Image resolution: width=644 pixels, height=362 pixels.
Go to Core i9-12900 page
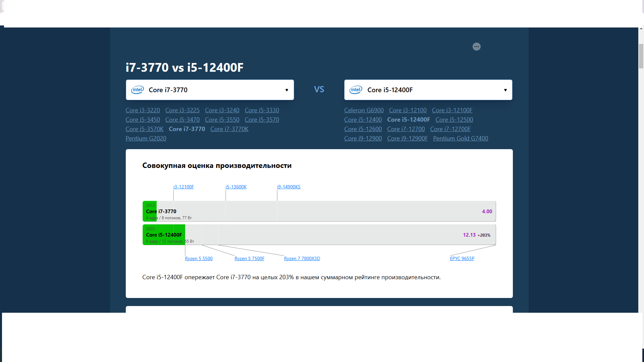click(x=363, y=138)
